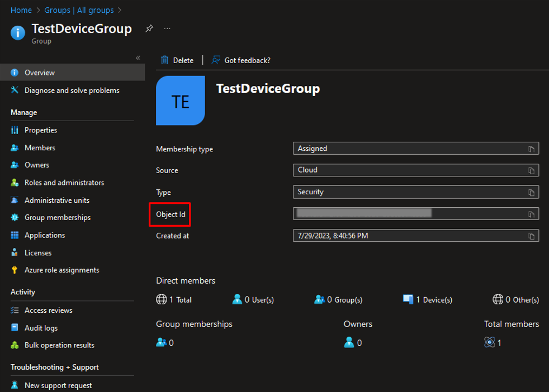Click the Access reviews checklist icon
Screen dimensions: 549x392
coord(15,310)
